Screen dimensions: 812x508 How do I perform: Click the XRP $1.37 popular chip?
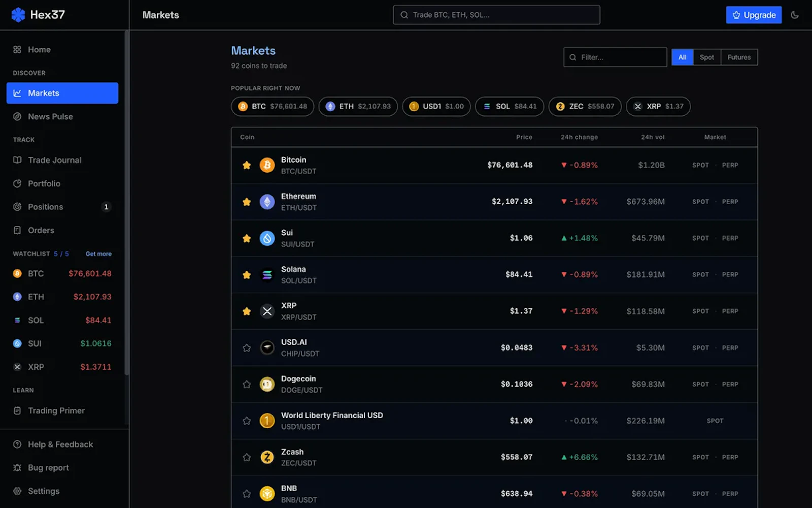[658, 106]
